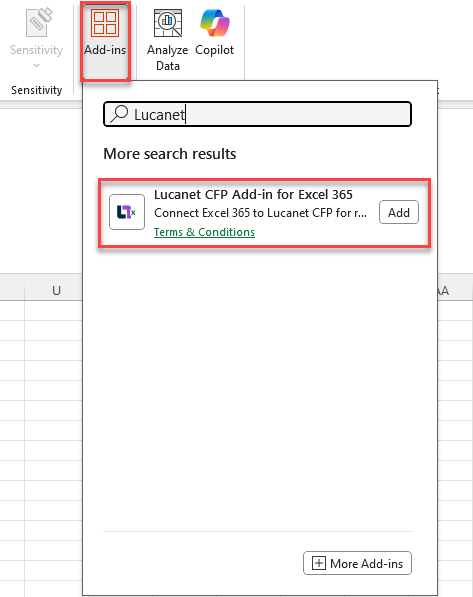Click the 'Connect Excel 365 to Lucanet' description

point(260,213)
